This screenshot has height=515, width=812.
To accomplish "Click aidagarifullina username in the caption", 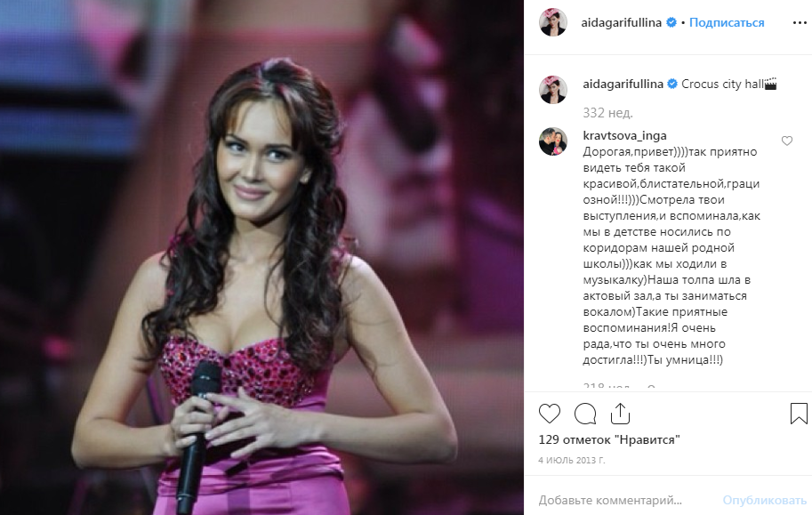I will (623, 84).
